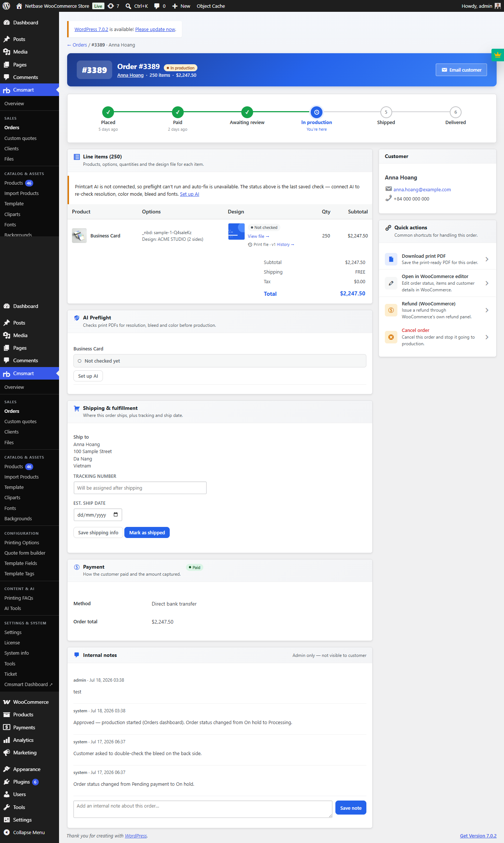Screen dimensions: 504x843
Task: Click the admin avatar in the top bar
Action: (497, 6)
